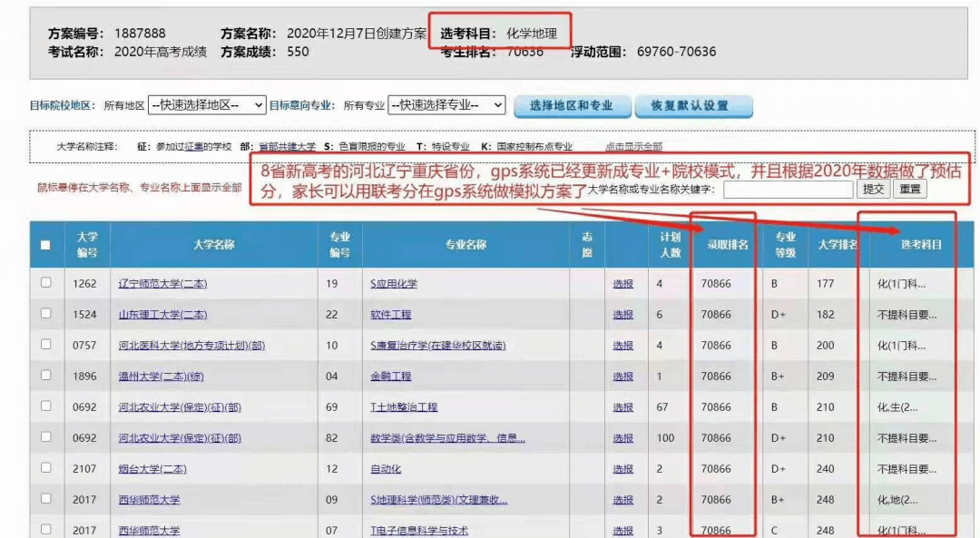Select checkbox for 西华师范大学 S地理科学 row
Viewport: 980px width, 538px height.
[x=45, y=499]
